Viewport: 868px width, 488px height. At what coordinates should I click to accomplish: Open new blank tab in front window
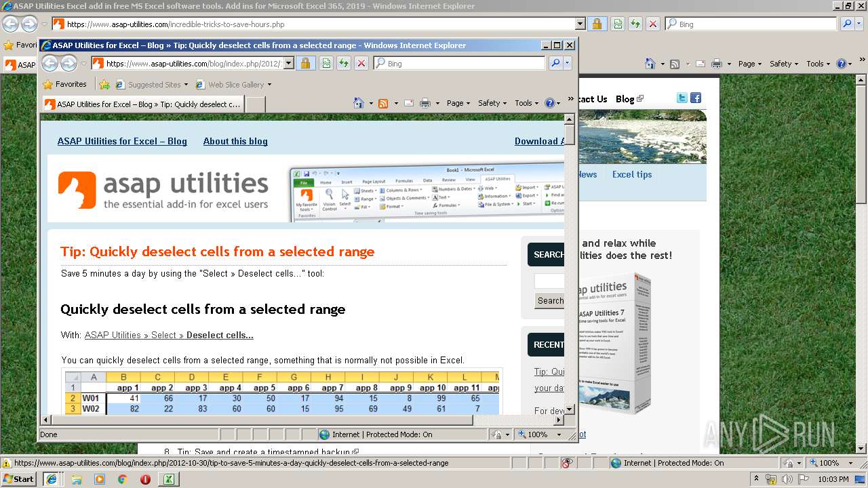(x=255, y=104)
